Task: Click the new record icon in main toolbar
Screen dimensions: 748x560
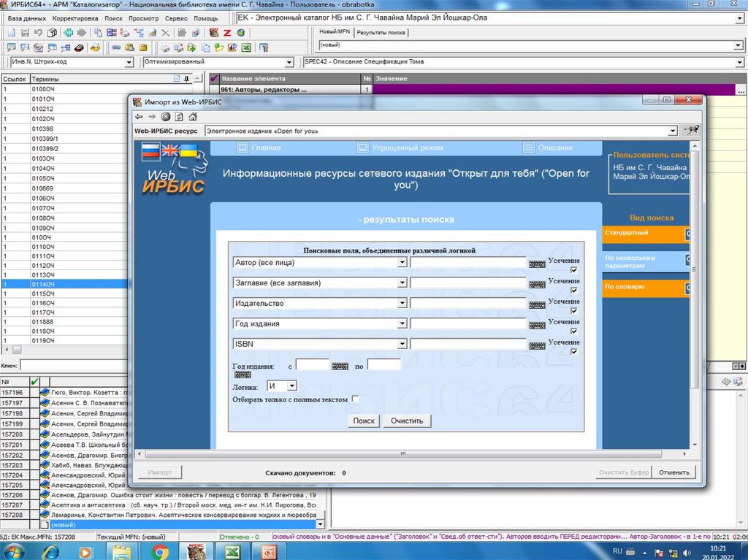Action: point(12,33)
